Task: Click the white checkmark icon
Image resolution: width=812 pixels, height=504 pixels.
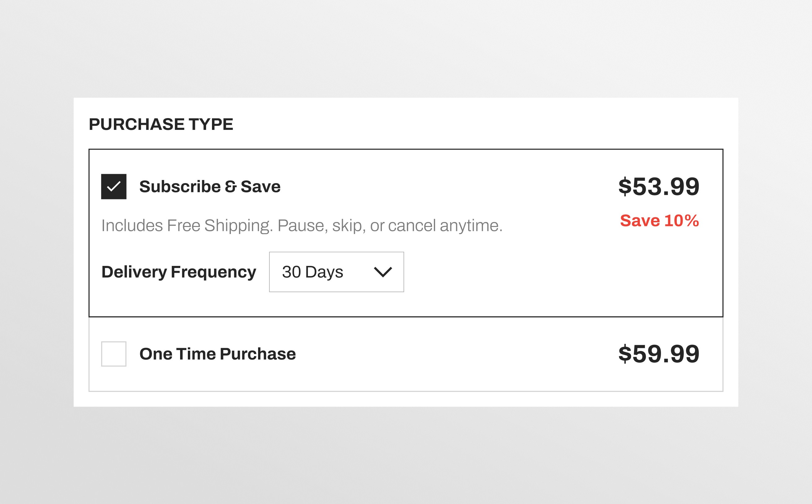Action: tap(114, 186)
